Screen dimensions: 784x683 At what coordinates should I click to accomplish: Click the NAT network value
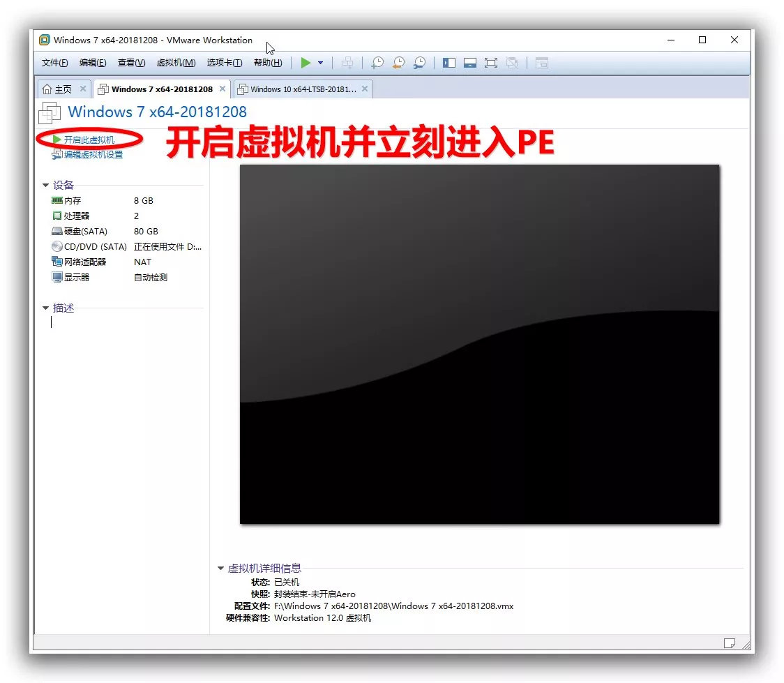142,262
